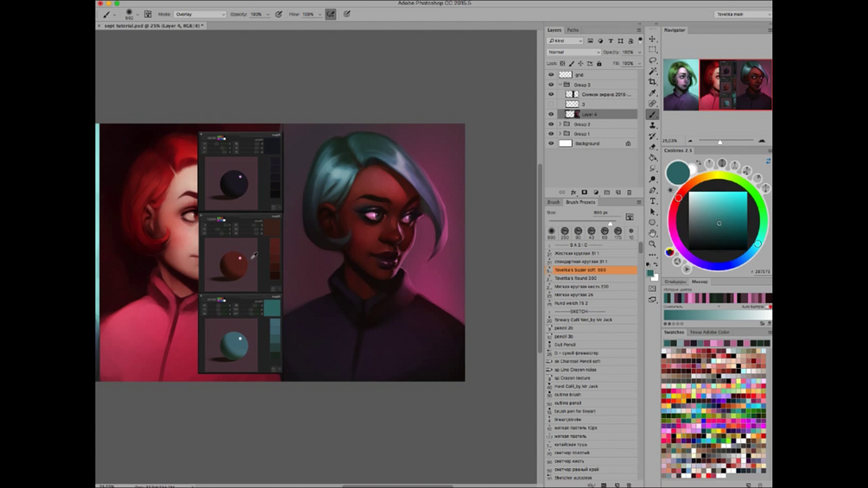The height and width of the screenshot is (488, 868).
Task: Select the Pen tool
Action: click(653, 190)
